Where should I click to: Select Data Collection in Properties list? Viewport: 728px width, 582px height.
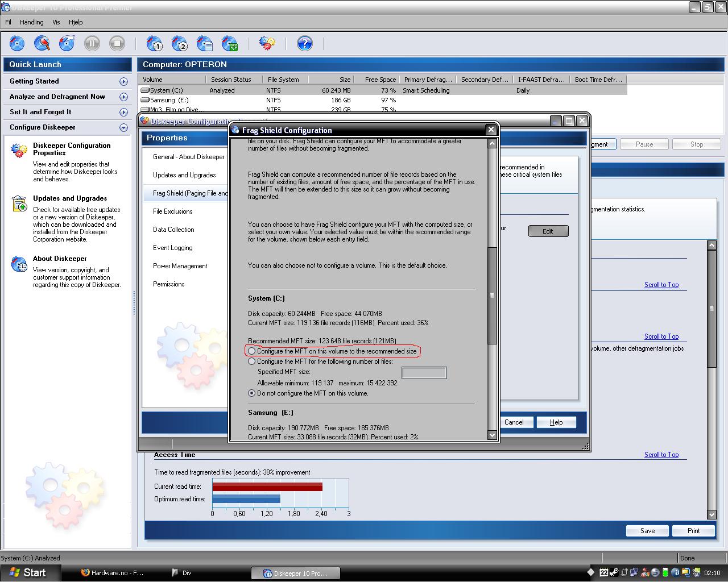click(x=173, y=230)
